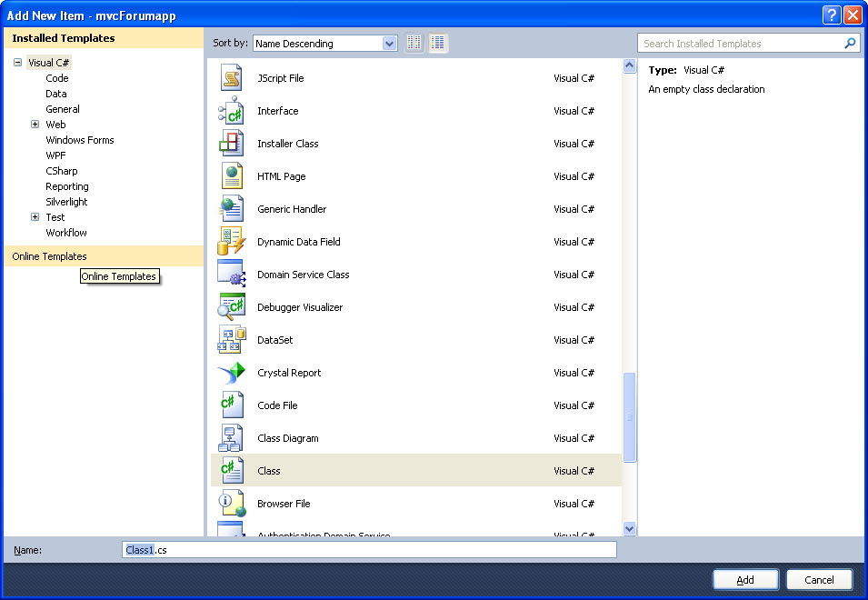This screenshot has width=868, height=600.
Task: Select the JScript File template icon
Action: [x=231, y=77]
